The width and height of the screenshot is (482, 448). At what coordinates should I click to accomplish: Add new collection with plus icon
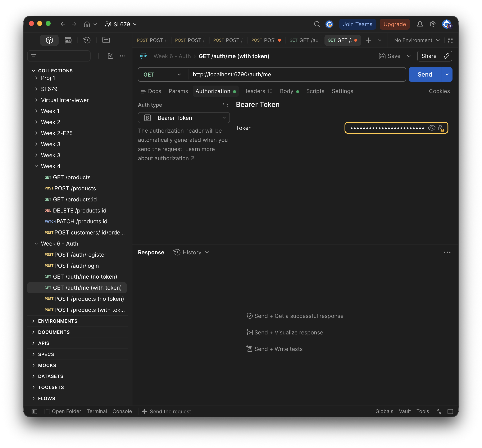pos(99,56)
